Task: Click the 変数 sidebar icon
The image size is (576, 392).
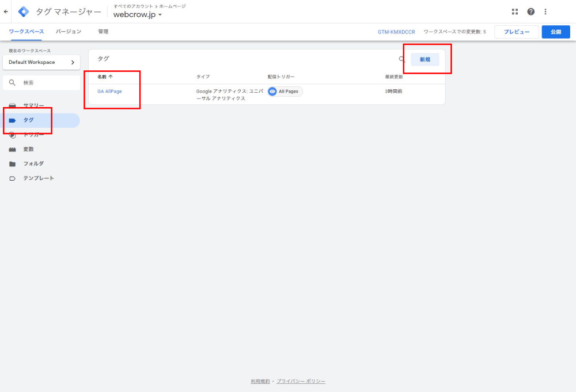Action: point(13,150)
